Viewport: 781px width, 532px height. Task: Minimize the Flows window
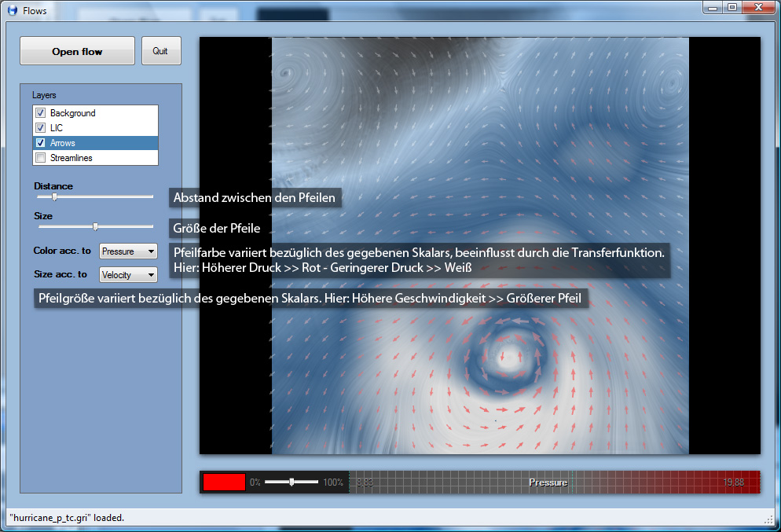714,8
